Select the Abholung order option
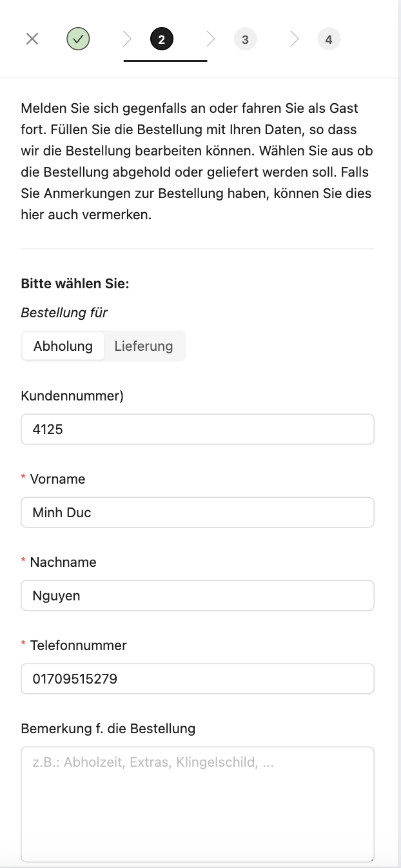 pos(63,346)
